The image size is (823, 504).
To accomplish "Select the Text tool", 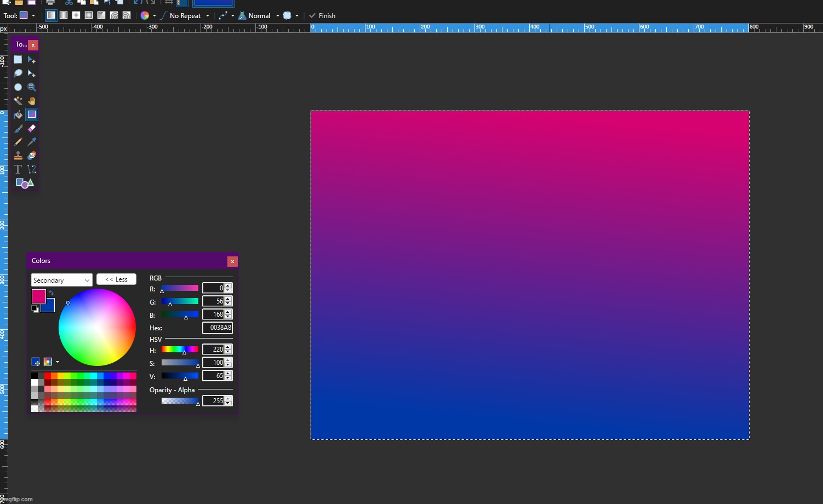I will click(x=18, y=169).
